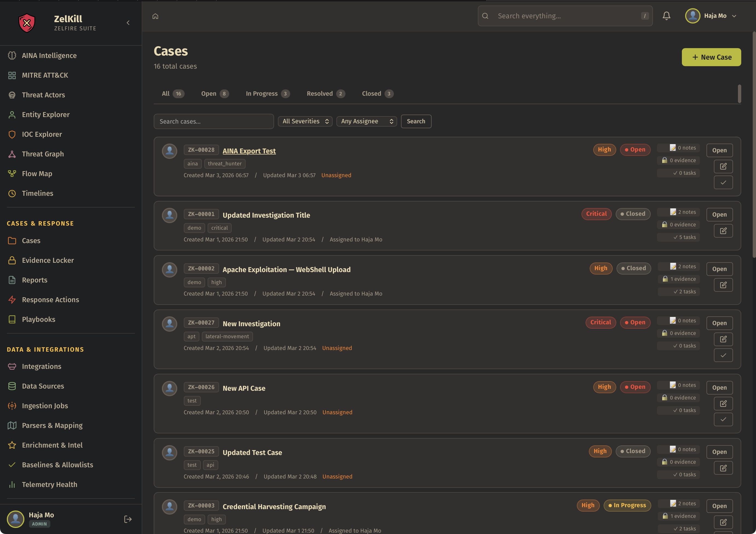Open the All Severities dropdown

(x=305, y=121)
